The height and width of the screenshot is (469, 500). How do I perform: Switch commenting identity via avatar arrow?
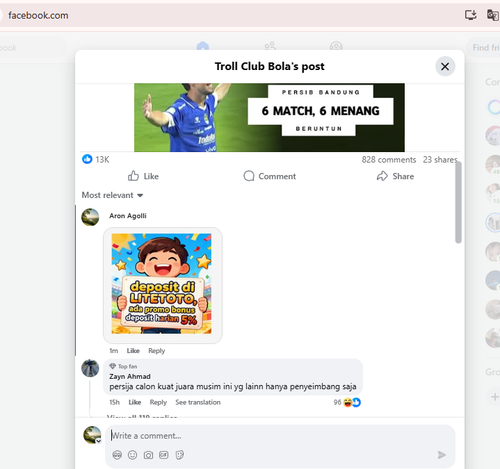click(x=99, y=441)
